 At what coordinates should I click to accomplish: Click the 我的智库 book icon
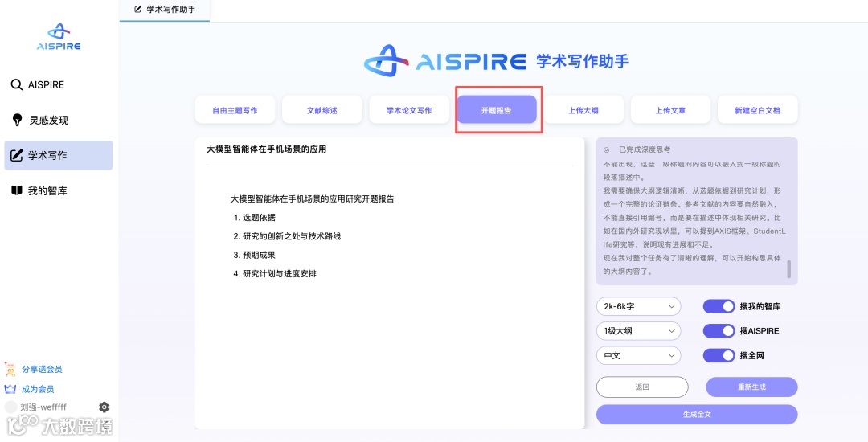click(x=17, y=190)
